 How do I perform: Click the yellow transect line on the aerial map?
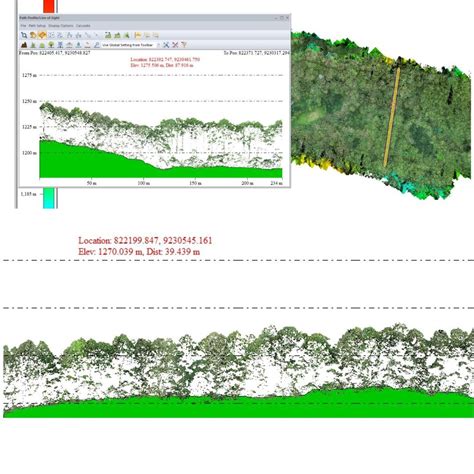point(392,117)
